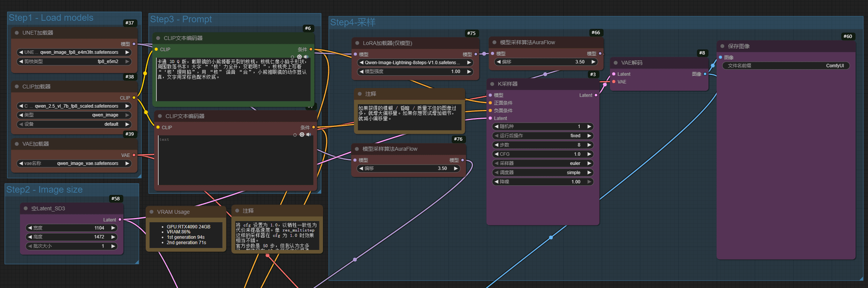Collapse the LoRA加载器(仅模型) node via its title dot
This screenshot has height=288, width=868.
pos(357,43)
